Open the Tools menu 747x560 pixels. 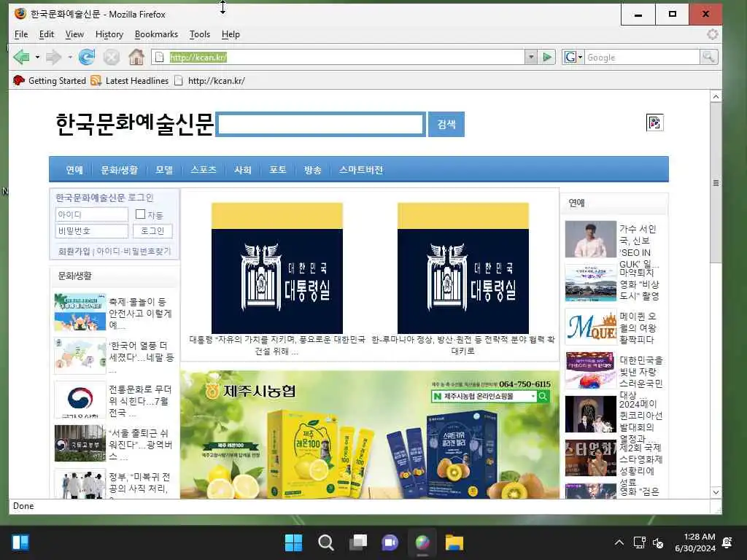coord(200,34)
